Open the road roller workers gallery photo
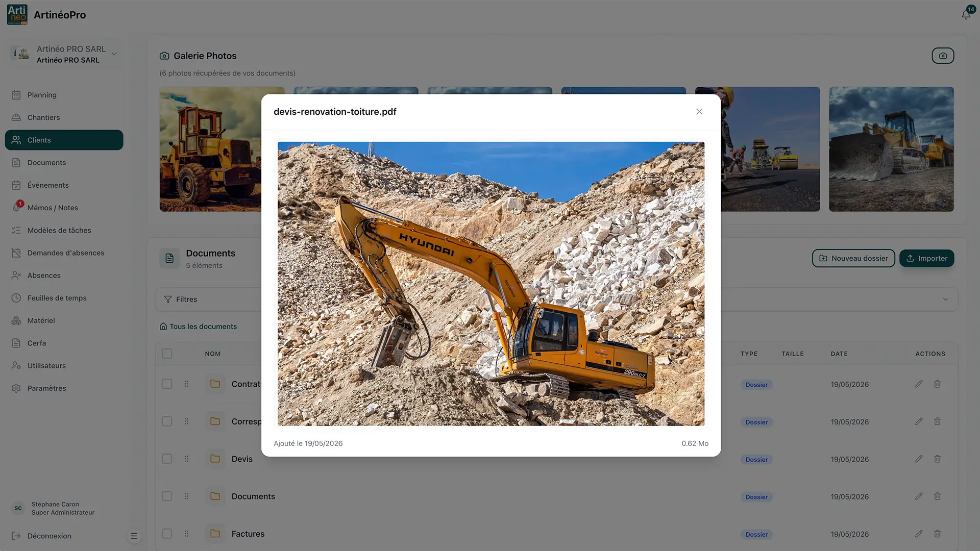The width and height of the screenshot is (980, 551). (x=770, y=149)
